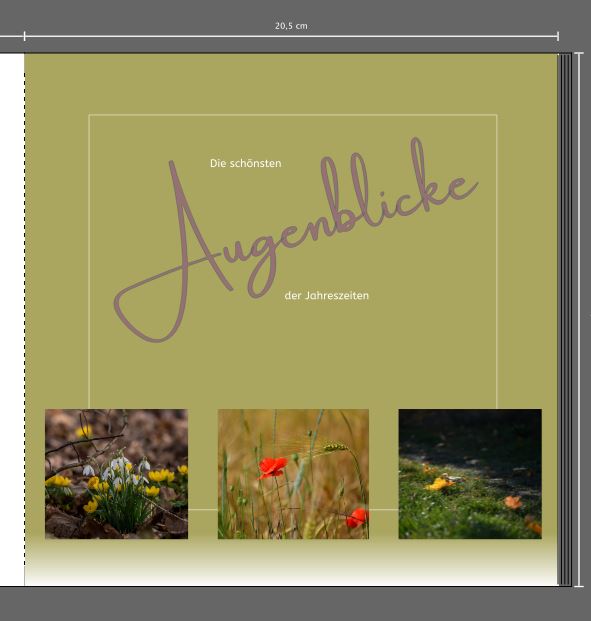Click the vertical height ruler line
This screenshot has width=591, height=621.
pos(579,319)
